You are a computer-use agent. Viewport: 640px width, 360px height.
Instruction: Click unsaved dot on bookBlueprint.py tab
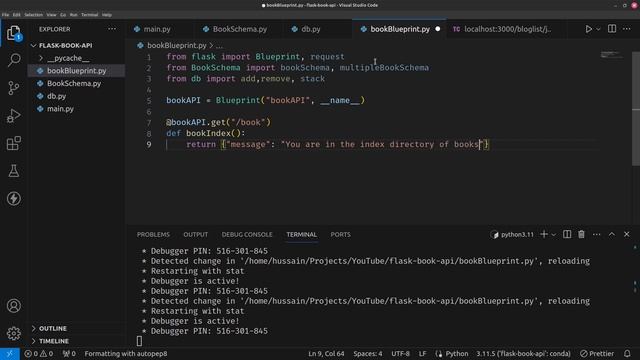point(438,29)
